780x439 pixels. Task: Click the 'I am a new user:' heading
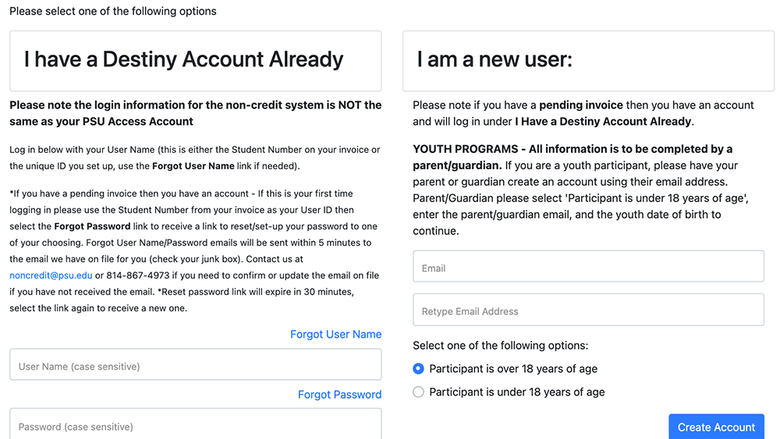(494, 60)
